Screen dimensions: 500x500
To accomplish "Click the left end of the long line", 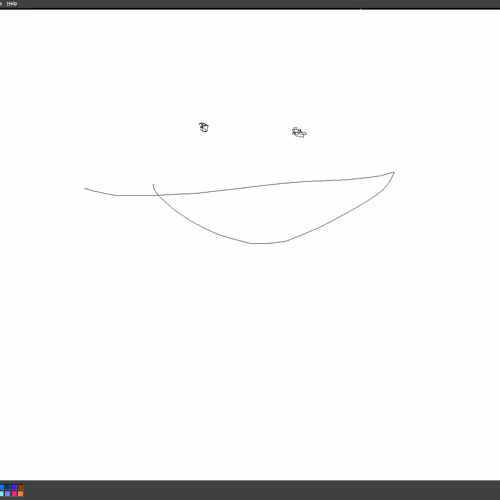I will point(85,189).
